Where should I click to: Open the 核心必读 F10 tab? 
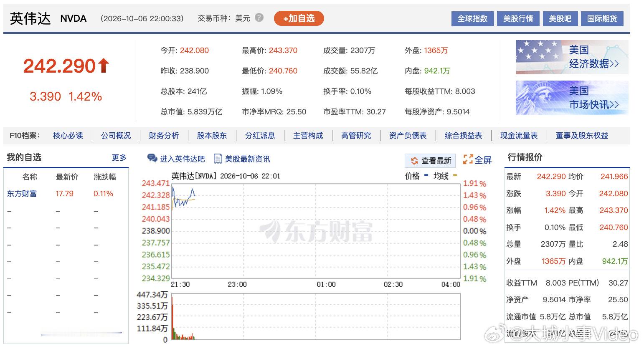pyautogui.click(x=68, y=136)
